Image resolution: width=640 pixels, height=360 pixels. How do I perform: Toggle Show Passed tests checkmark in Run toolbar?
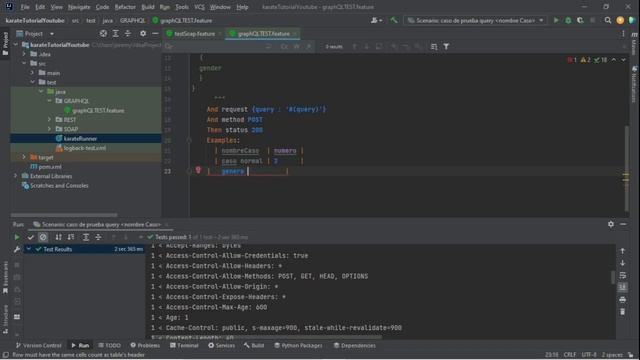[x=31, y=237]
